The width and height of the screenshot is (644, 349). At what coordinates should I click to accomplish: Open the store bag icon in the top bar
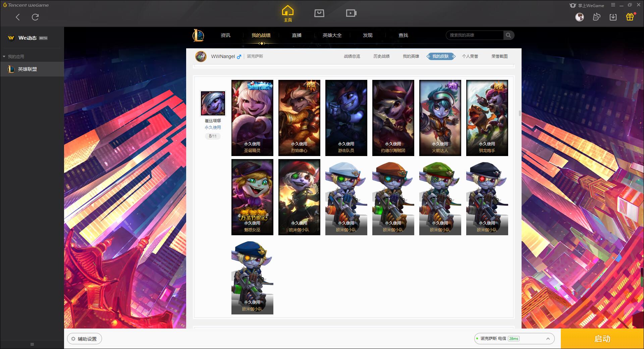319,13
